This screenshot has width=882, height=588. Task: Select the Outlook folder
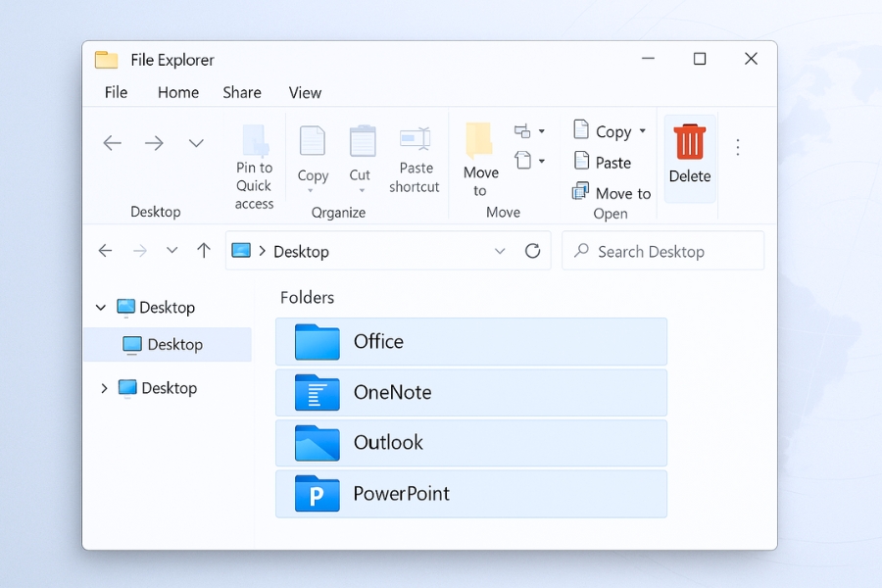pos(470,442)
